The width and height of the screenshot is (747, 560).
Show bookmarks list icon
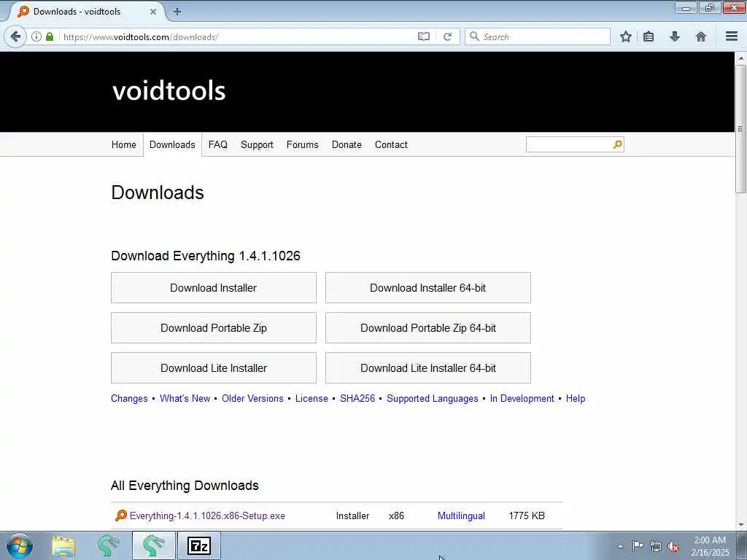pyautogui.click(x=649, y=36)
